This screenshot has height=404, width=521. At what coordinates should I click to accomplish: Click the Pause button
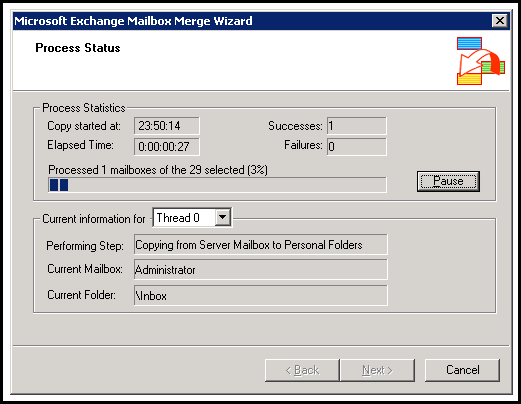[x=448, y=181]
